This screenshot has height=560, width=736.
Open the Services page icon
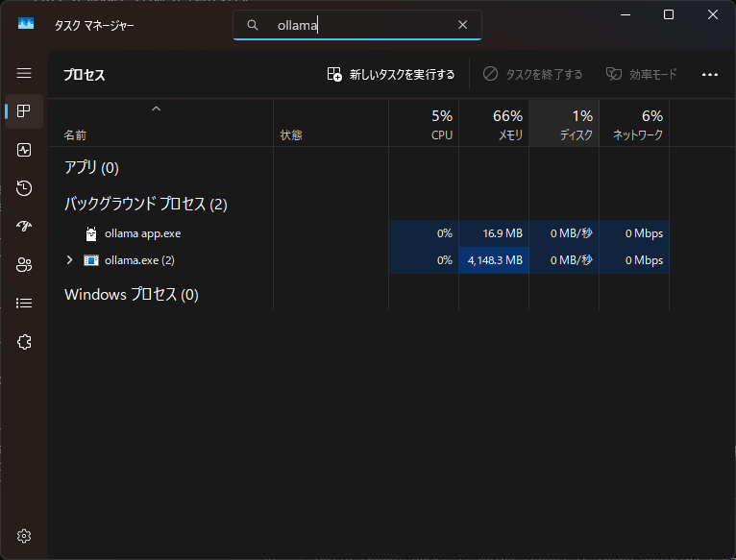[24, 342]
